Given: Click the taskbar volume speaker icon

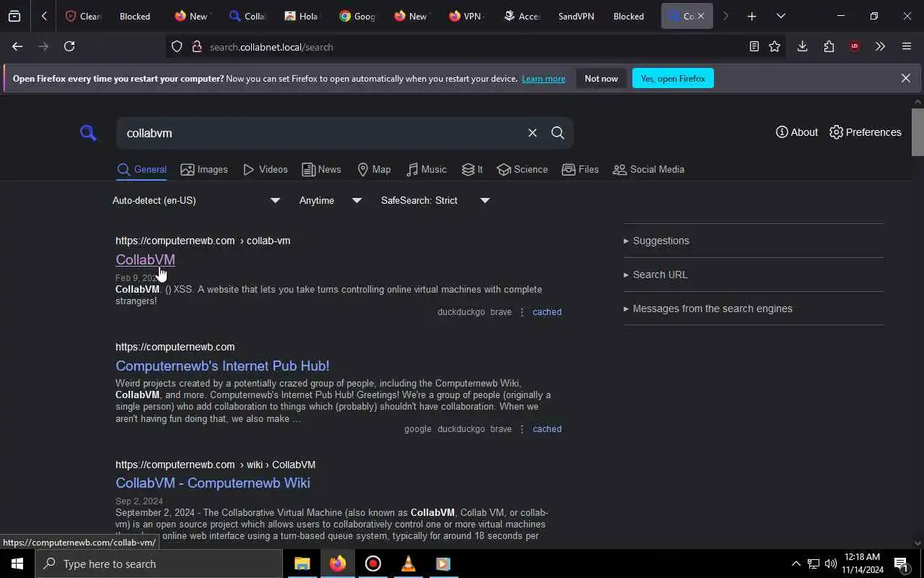Looking at the screenshot, I should (x=830, y=564).
